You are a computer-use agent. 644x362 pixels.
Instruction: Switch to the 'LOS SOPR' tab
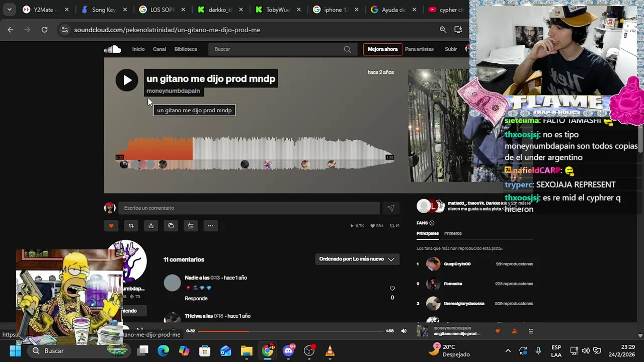(x=162, y=10)
